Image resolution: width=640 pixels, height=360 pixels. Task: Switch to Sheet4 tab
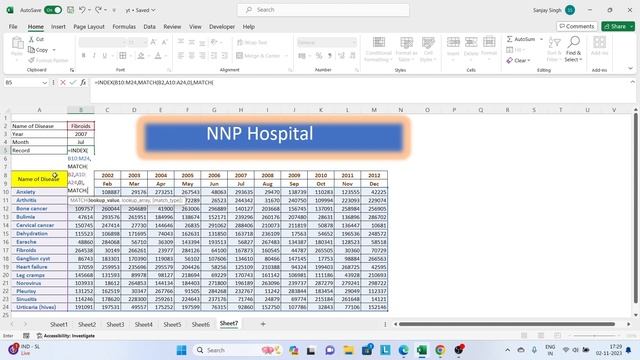tap(144, 324)
